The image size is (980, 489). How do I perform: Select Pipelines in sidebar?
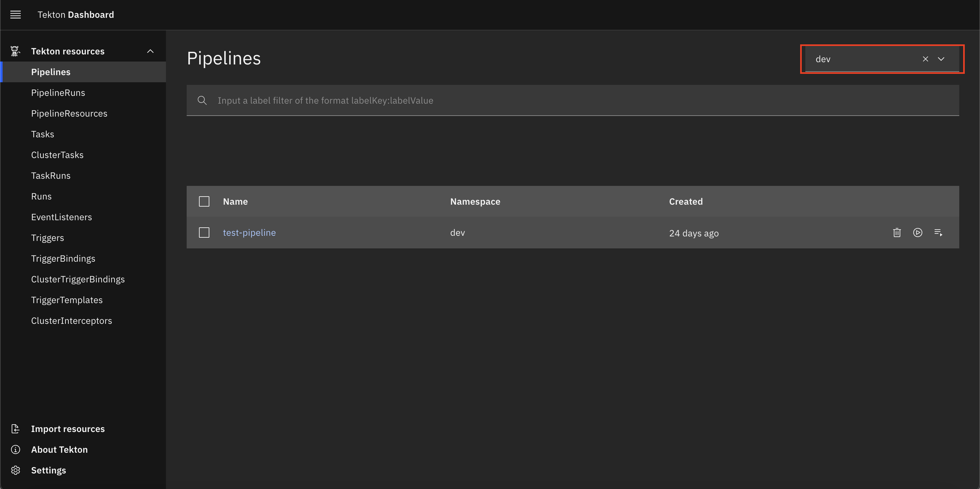[83, 72]
